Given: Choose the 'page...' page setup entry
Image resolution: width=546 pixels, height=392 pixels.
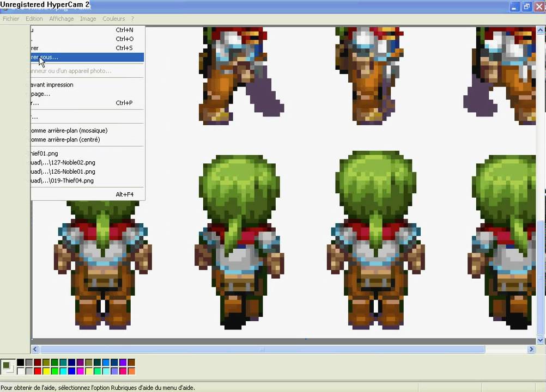Looking at the screenshot, I should tap(87, 94).
